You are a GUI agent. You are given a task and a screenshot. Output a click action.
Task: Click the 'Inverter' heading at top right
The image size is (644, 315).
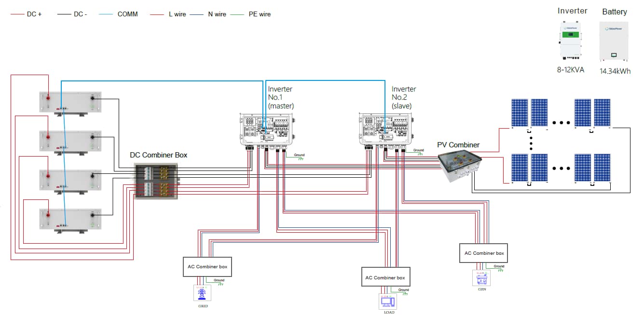point(573,11)
